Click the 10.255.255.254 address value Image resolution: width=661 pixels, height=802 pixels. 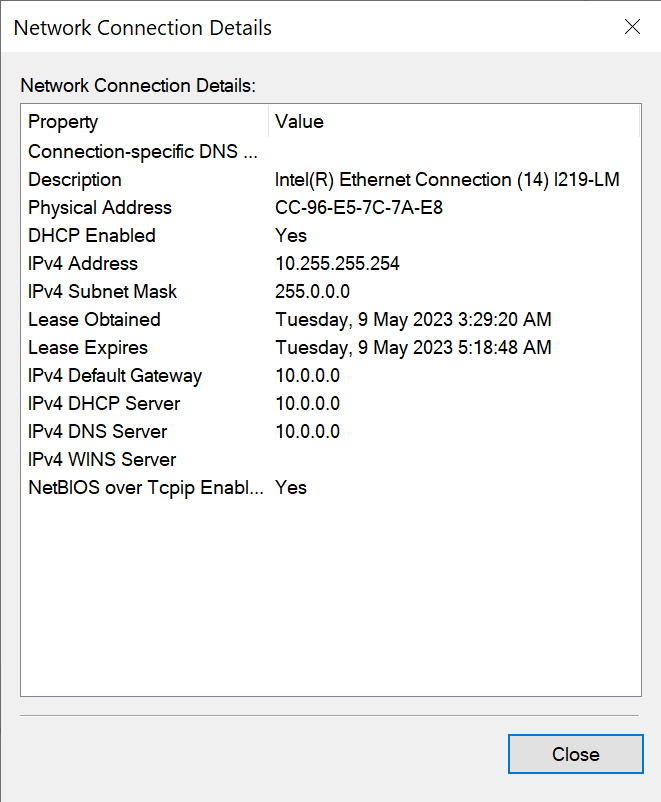tap(337, 263)
